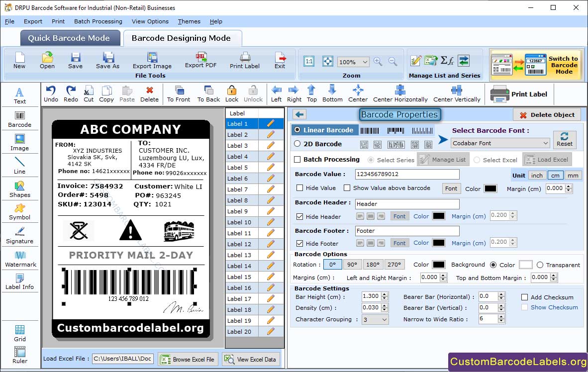
Task: Send object To Back
Action: (208, 94)
